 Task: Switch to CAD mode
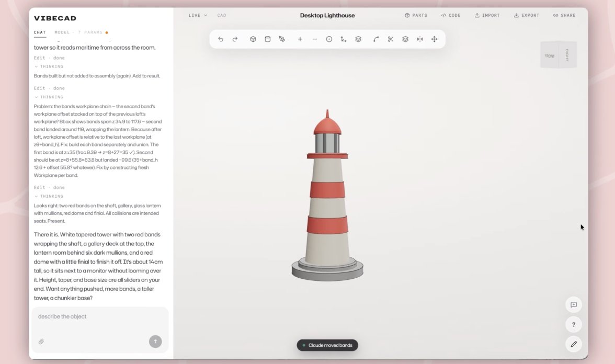click(222, 15)
